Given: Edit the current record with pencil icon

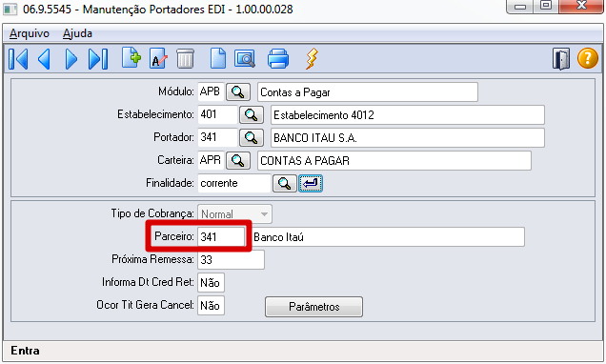Looking at the screenshot, I should tap(158, 58).
